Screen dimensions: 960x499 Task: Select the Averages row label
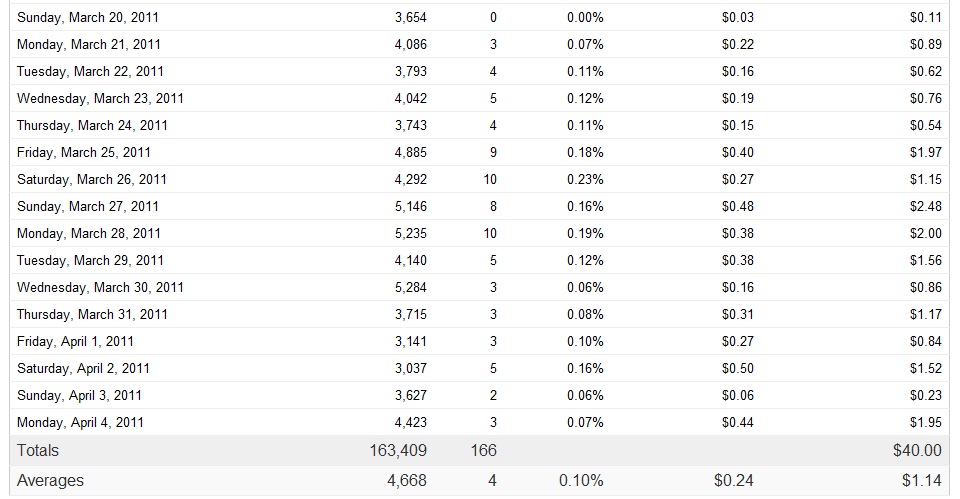click(x=51, y=481)
